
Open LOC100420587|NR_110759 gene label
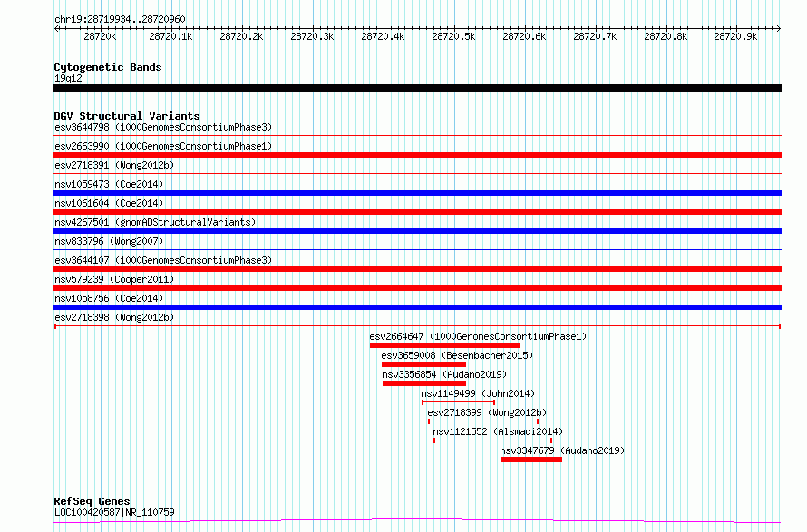point(114,512)
